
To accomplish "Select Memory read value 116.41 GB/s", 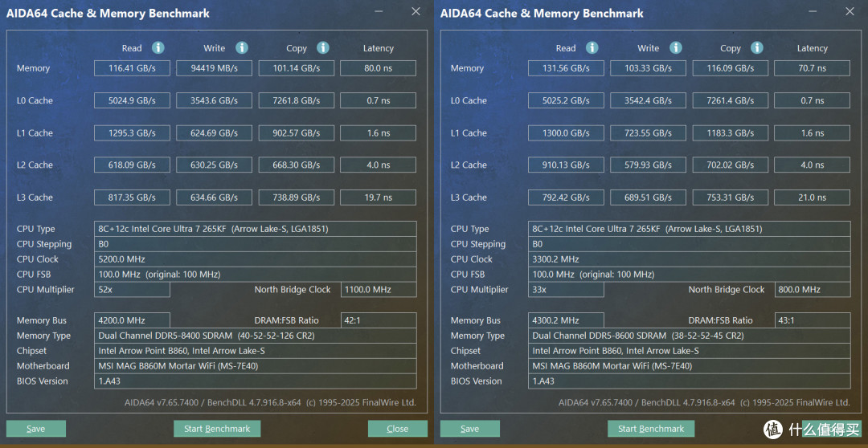I will (132, 68).
